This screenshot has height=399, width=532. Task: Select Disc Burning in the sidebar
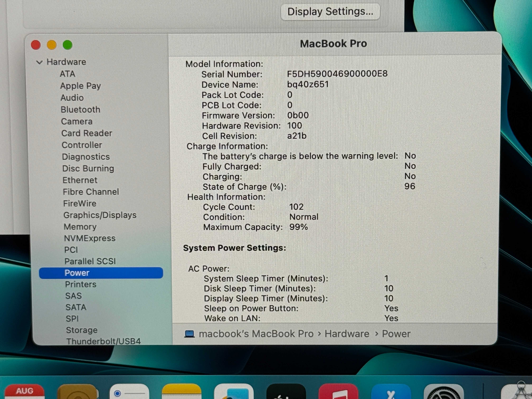coord(88,169)
